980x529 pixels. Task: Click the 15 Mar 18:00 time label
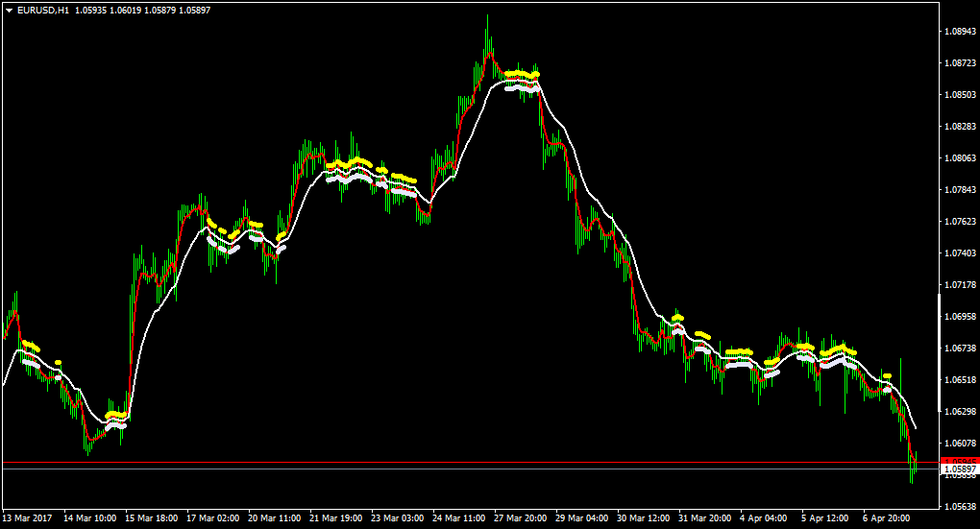coord(151,518)
